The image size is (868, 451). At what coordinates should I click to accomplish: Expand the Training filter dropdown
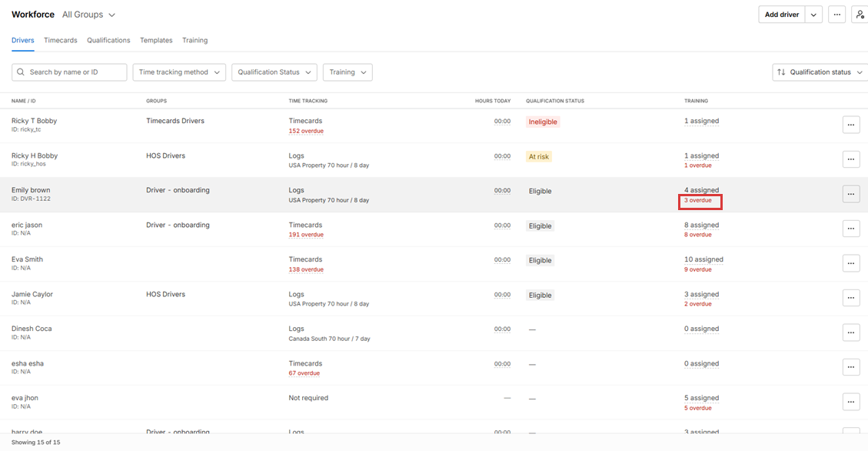point(347,72)
